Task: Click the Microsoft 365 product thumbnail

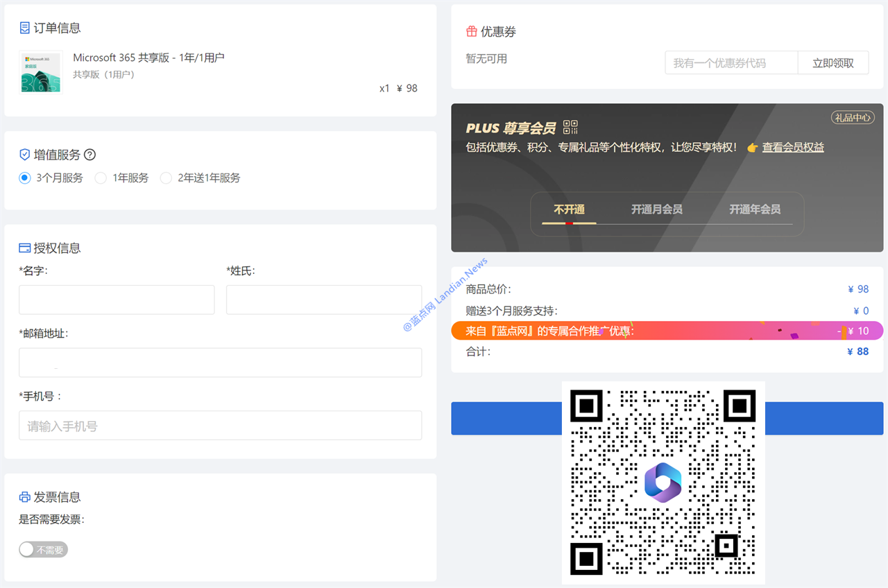Action: pyautogui.click(x=40, y=73)
